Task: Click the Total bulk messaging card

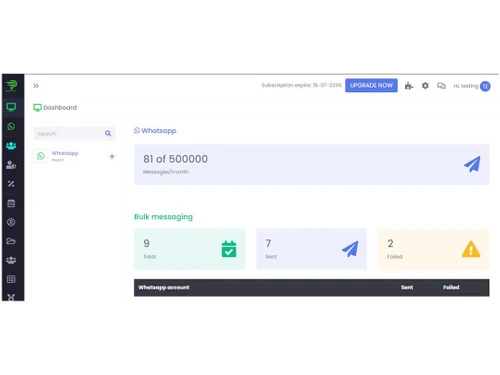Action: point(189,249)
